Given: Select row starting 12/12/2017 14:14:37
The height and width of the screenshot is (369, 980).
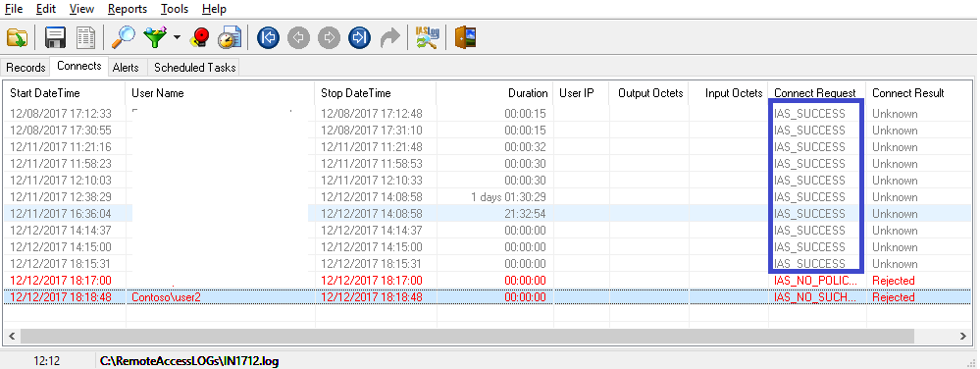Looking at the screenshot, I should pos(489,231).
